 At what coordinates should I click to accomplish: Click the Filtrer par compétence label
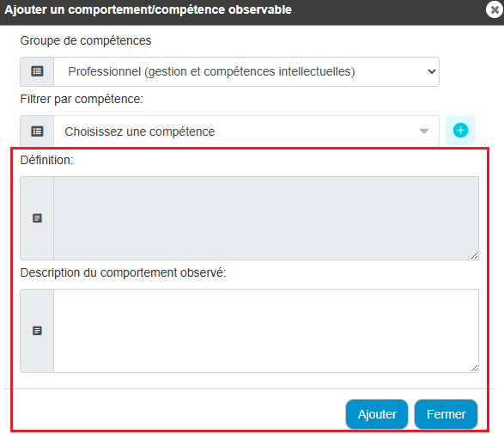point(82,99)
